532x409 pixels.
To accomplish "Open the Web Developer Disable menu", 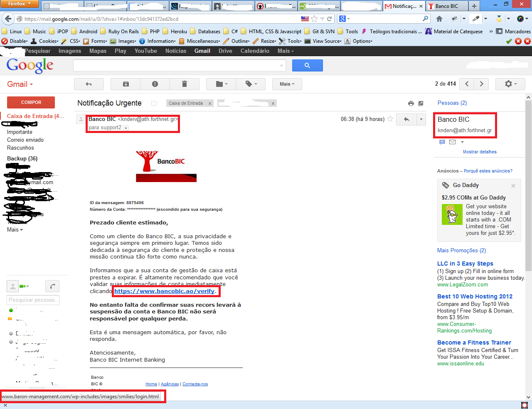I will point(15,41).
